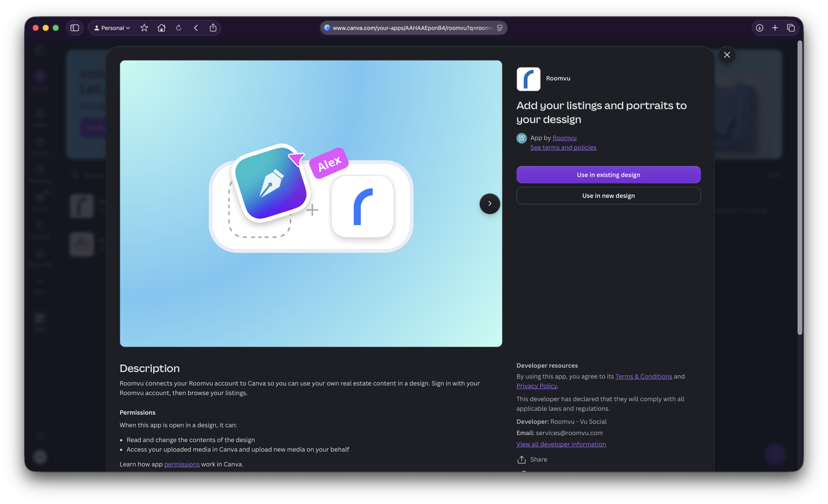Open the Roomvu developer link

pyautogui.click(x=564, y=138)
